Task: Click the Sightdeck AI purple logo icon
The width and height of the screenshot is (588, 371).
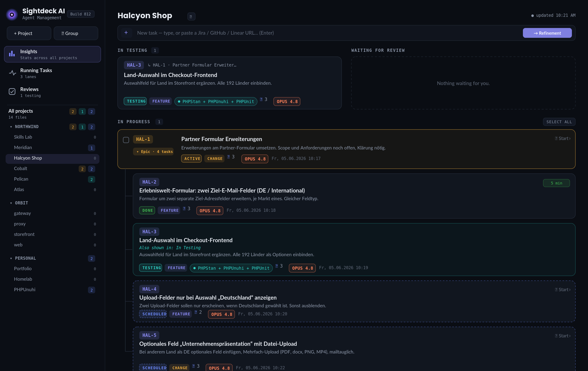Action: 12,15
